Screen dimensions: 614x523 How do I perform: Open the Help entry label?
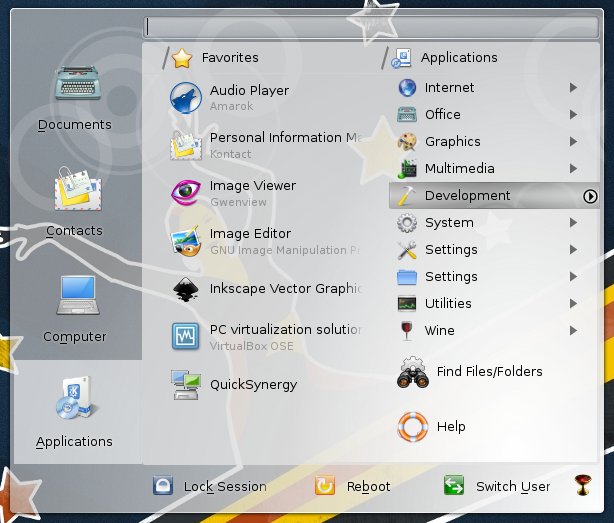[451, 427]
